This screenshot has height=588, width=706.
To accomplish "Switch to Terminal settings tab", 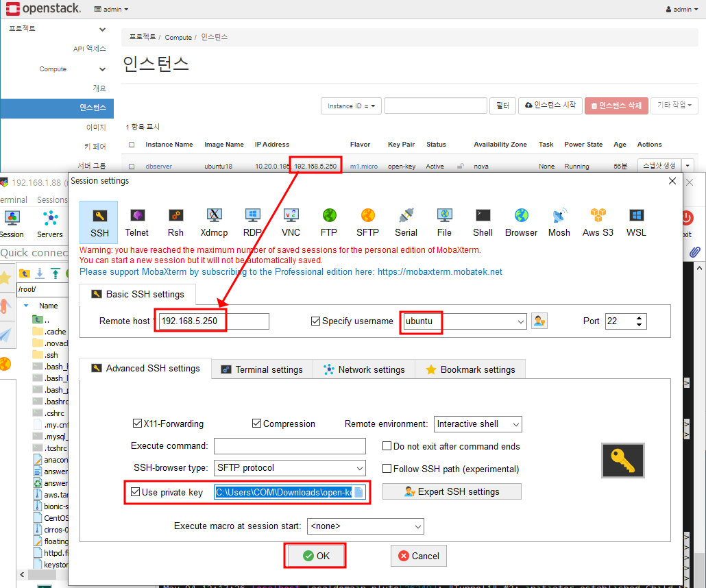I will click(x=262, y=369).
